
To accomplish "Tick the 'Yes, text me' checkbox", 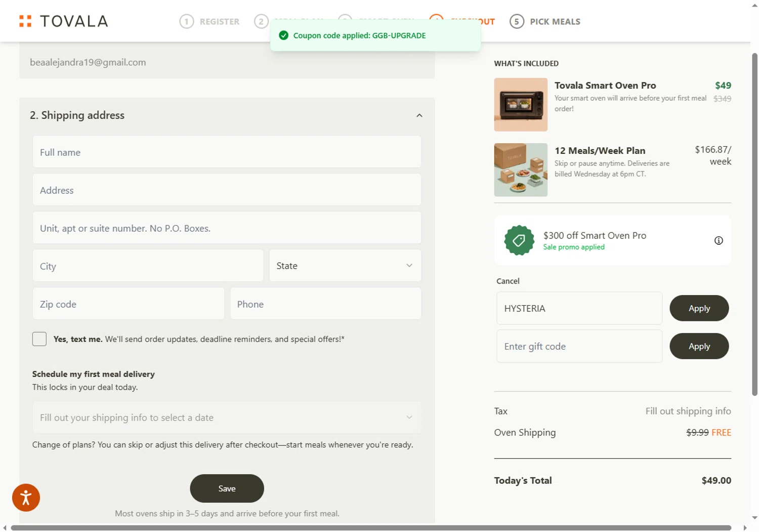I will pyautogui.click(x=39, y=339).
